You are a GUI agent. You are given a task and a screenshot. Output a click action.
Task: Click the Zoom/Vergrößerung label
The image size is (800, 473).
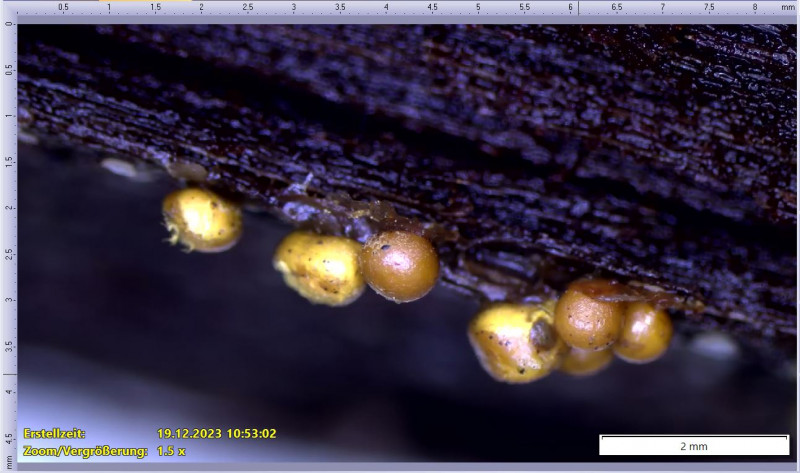[x=85, y=451]
